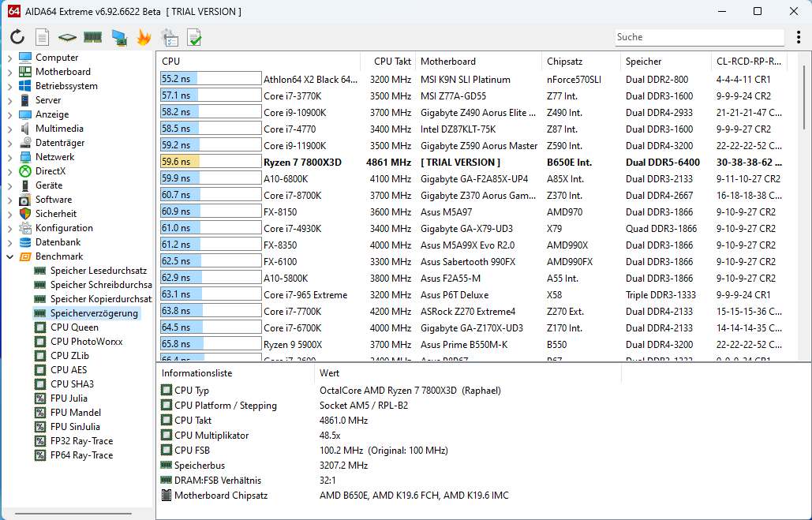This screenshot has width=812, height=520.
Task: Expand the Netzwerk tree node
Action: coord(9,157)
